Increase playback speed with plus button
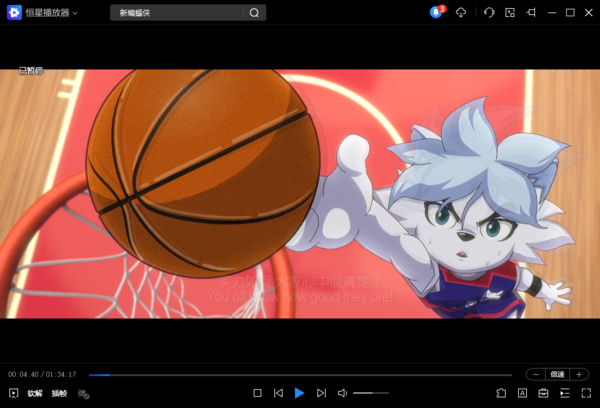600x408 pixels. (x=579, y=374)
